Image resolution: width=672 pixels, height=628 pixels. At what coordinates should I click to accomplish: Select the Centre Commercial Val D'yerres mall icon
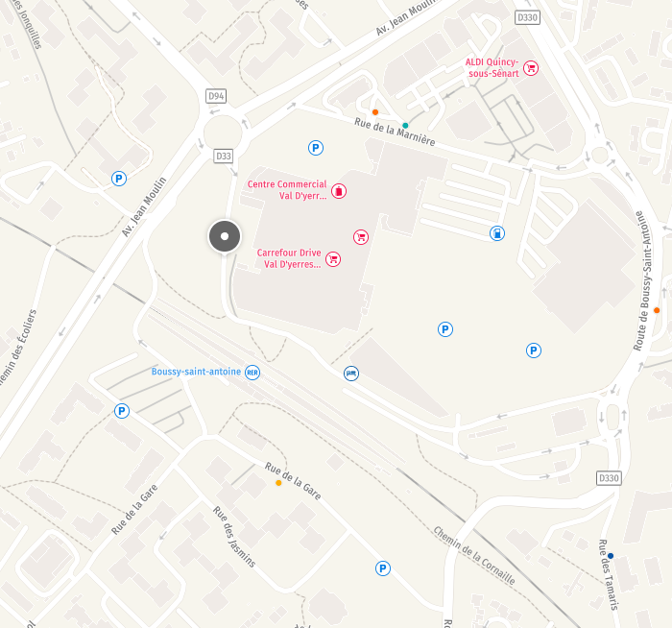(339, 191)
